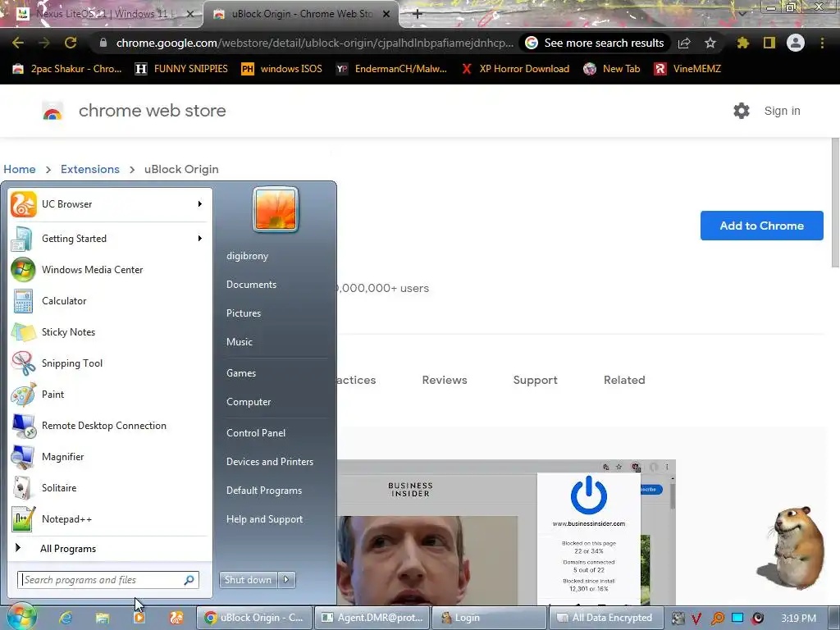840x630 pixels.
Task: Launch Calculator from Start menu
Action: [110, 300]
